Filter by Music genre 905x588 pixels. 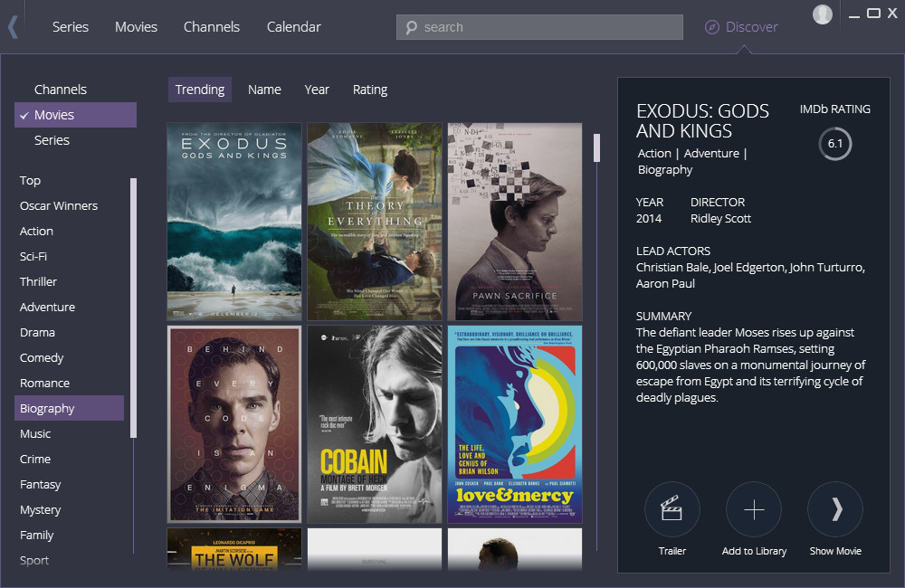(35, 434)
